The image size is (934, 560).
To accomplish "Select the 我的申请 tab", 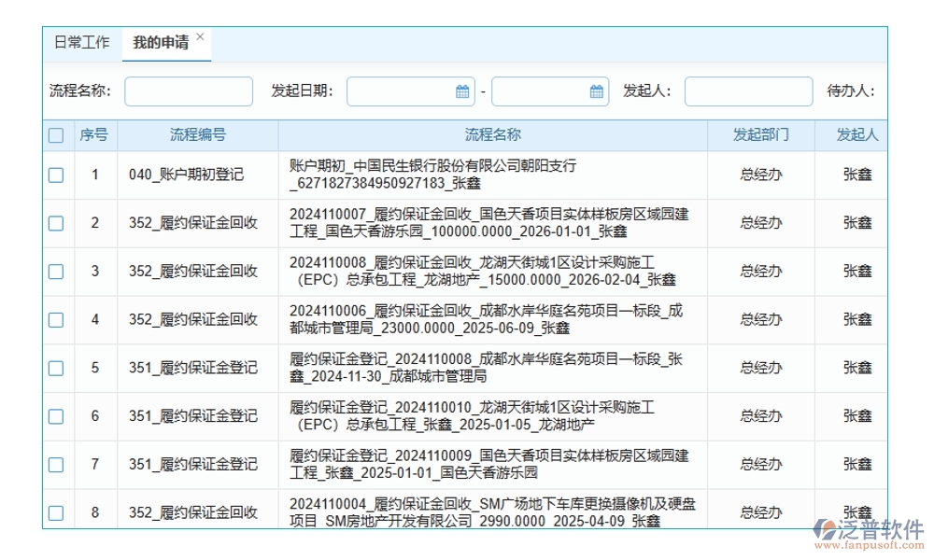I will 159,41.
